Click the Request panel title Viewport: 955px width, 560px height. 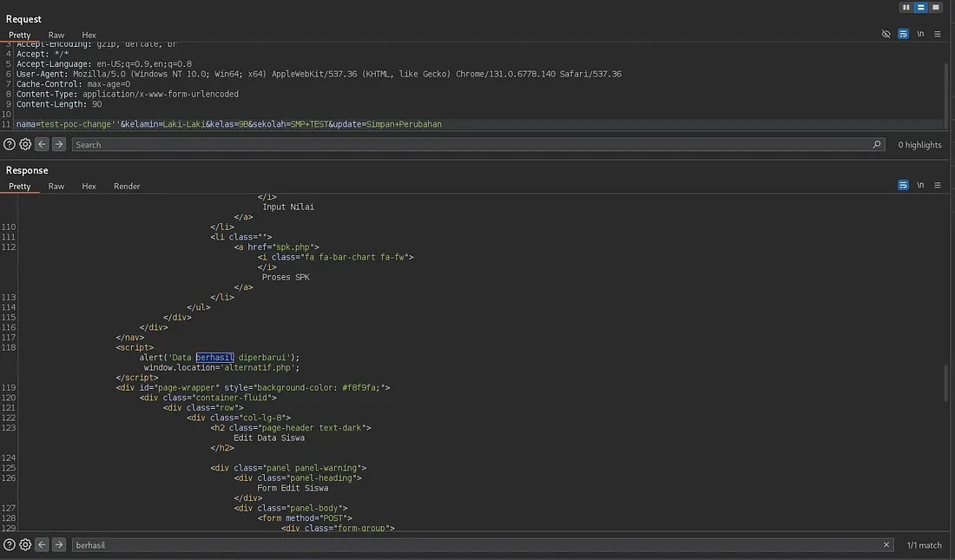pyautogui.click(x=23, y=19)
